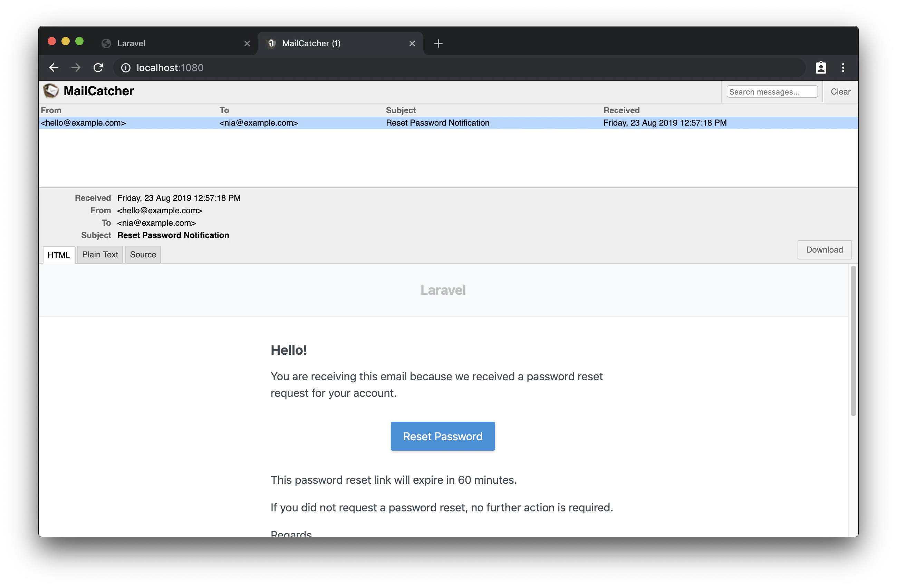The height and width of the screenshot is (588, 897).
Task: Show the HTML view of the message
Action: click(59, 255)
